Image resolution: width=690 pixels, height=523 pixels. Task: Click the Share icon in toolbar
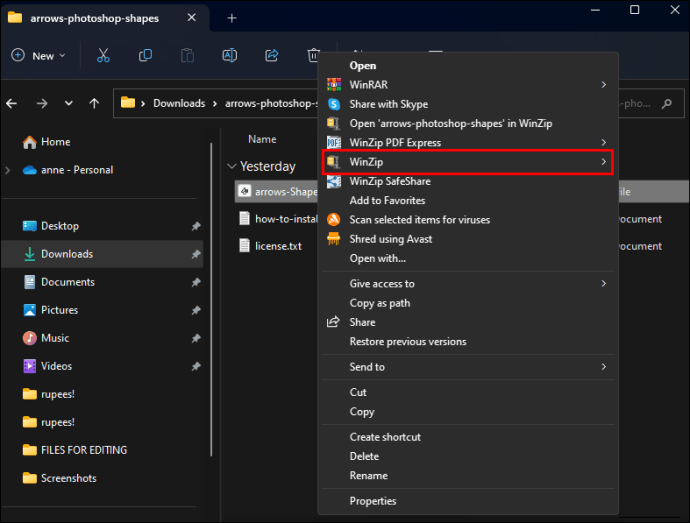pyautogui.click(x=271, y=56)
